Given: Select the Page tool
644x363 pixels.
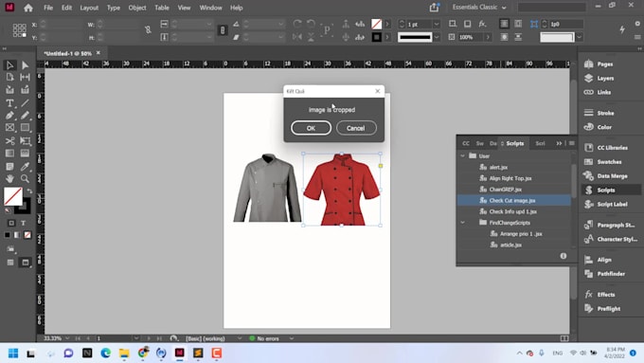Looking at the screenshot, I should point(9,77).
